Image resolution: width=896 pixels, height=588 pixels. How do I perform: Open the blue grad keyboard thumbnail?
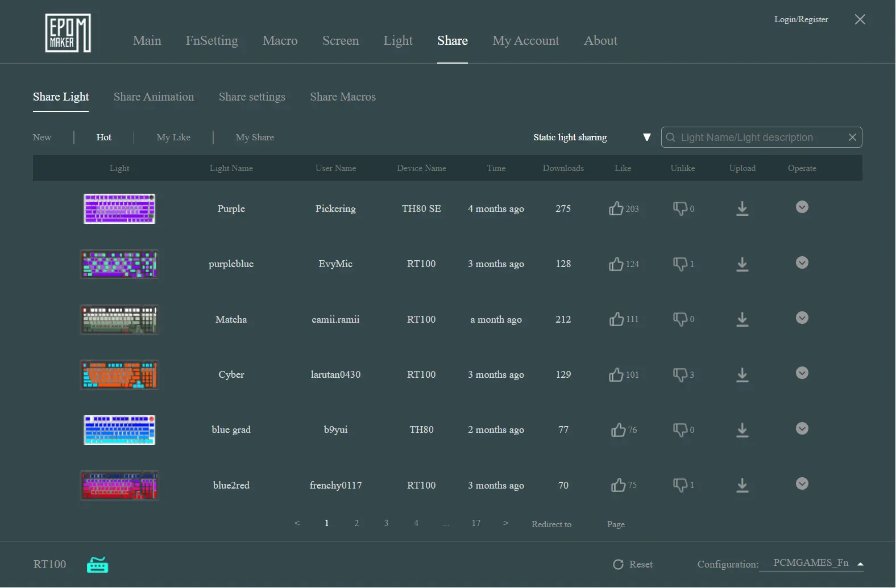119,430
